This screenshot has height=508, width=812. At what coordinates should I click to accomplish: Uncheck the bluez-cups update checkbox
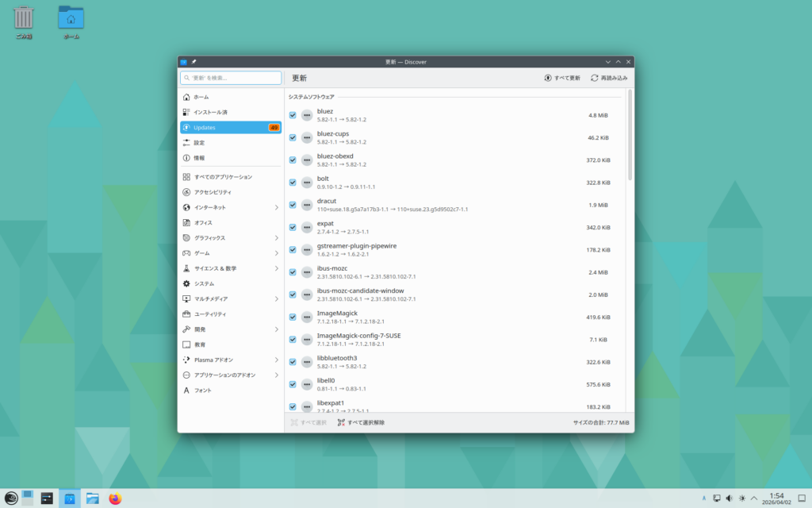tap(293, 138)
